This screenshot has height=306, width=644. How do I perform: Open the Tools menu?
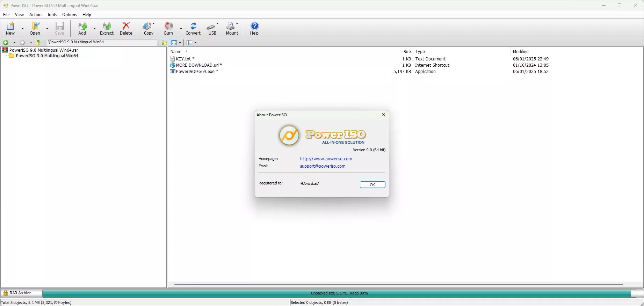[x=52, y=15]
